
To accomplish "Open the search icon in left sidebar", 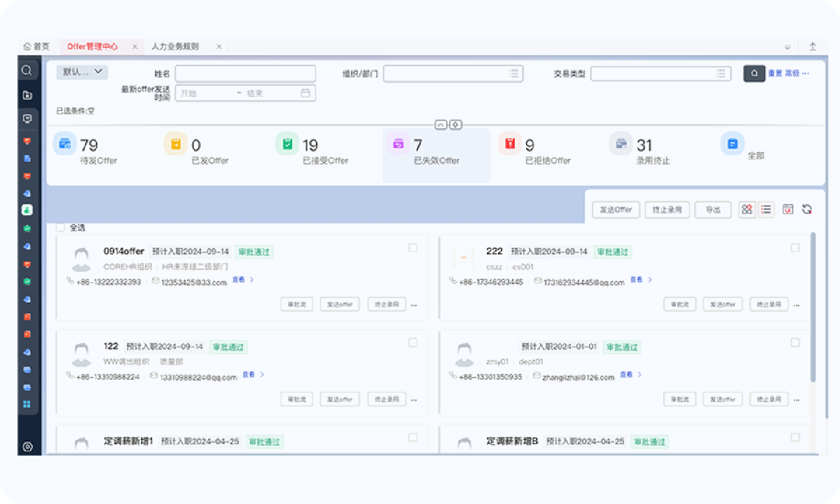I will pos(27,71).
